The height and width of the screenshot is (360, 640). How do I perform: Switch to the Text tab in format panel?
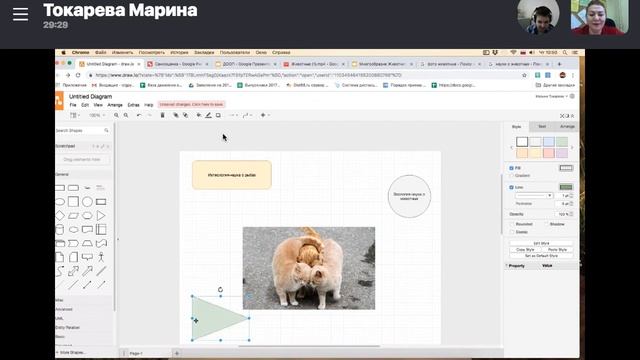542,127
